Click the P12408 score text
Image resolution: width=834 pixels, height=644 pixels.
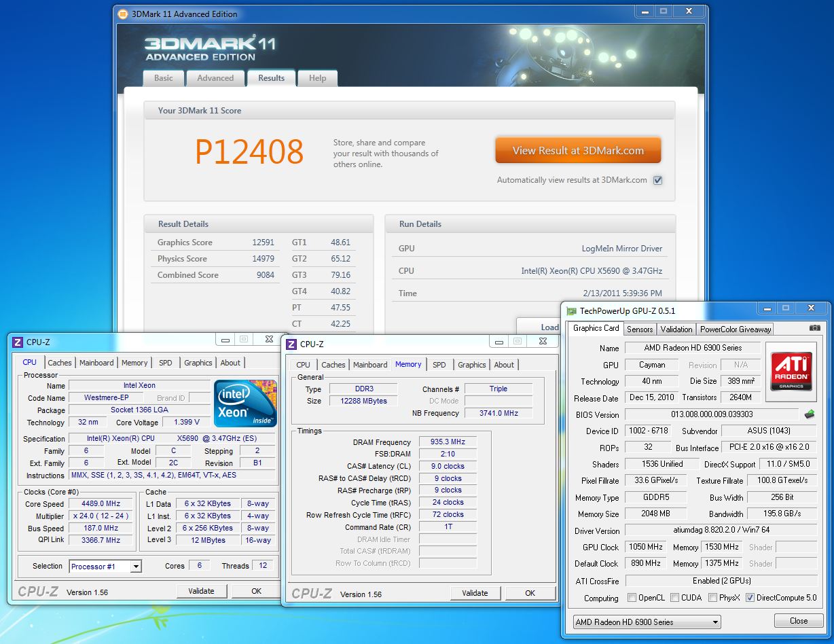[249, 152]
